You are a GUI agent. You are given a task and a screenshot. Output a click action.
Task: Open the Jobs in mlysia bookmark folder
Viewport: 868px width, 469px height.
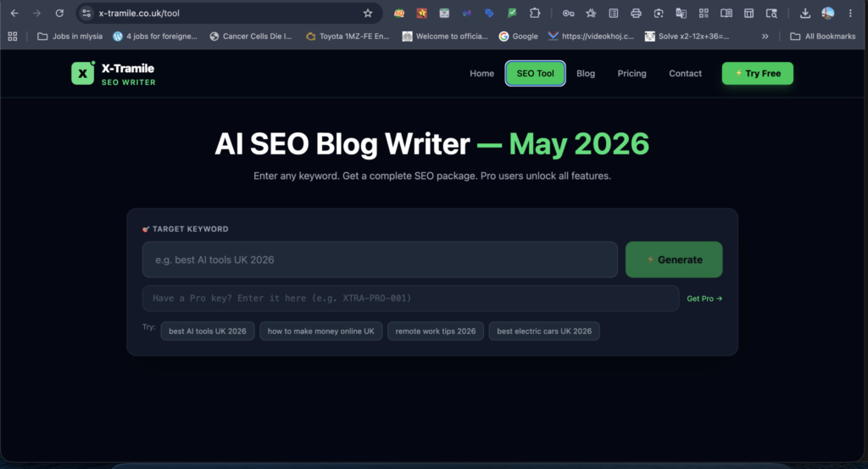click(70, 36)
